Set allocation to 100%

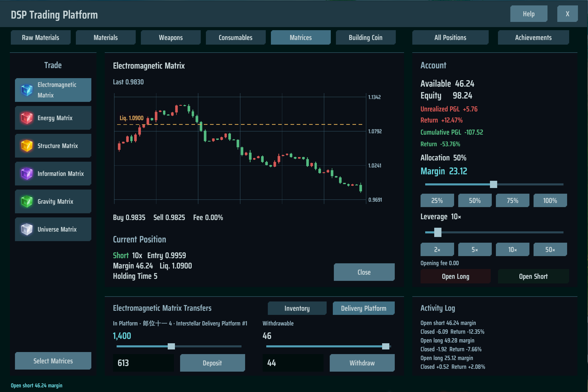click(x=550, y=200)
